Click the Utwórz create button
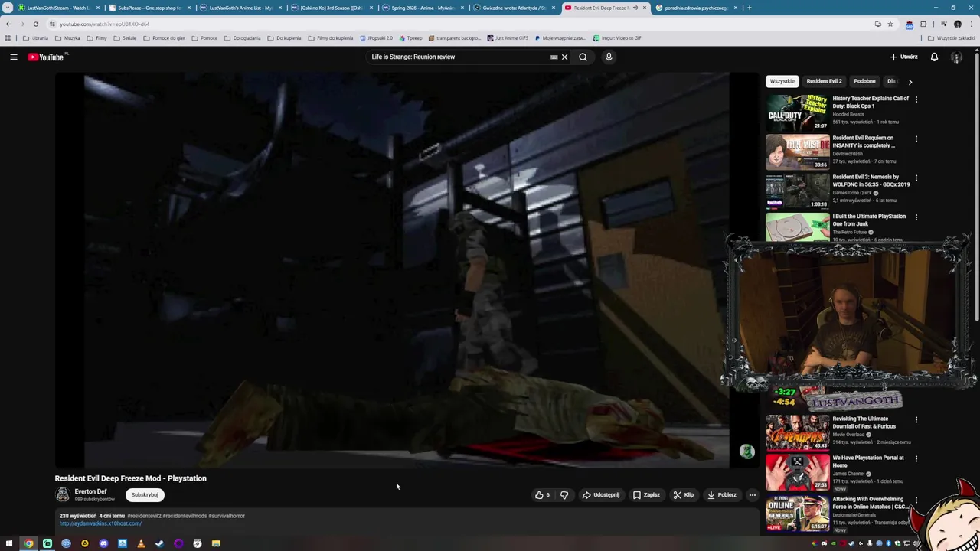The width and height of the screenshot is (980, 551). click(x=903, y=57)
